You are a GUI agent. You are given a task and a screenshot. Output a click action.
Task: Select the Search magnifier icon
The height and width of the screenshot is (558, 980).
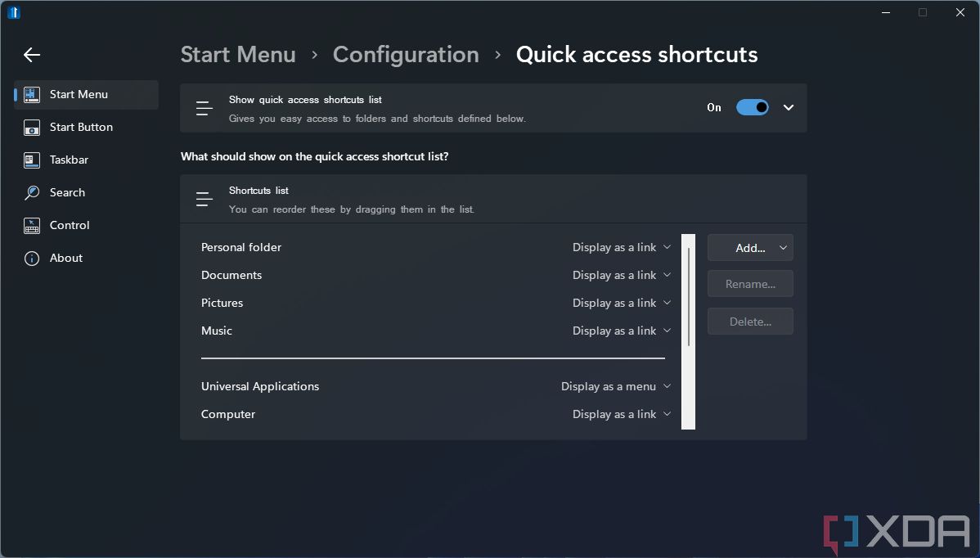(x=31, y=192)
